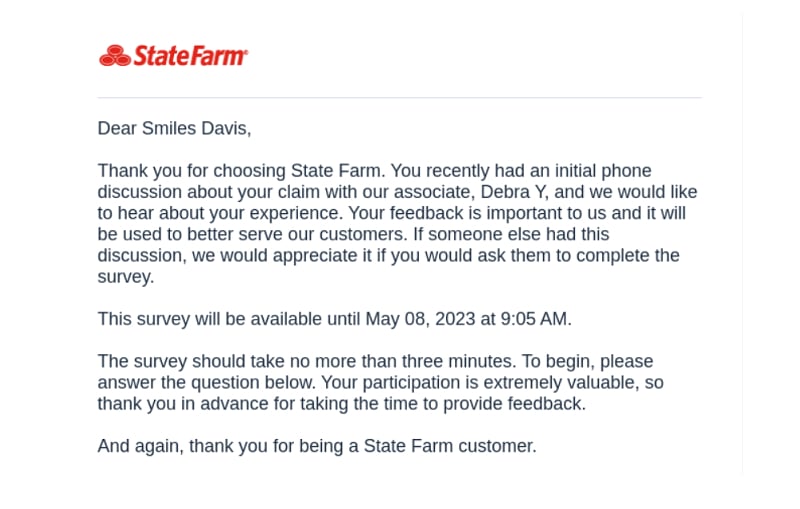Click the State Farm three-oval logo icon
This screenshot has width=800, height=509.
pyautogui.click(x=115, y=56)
